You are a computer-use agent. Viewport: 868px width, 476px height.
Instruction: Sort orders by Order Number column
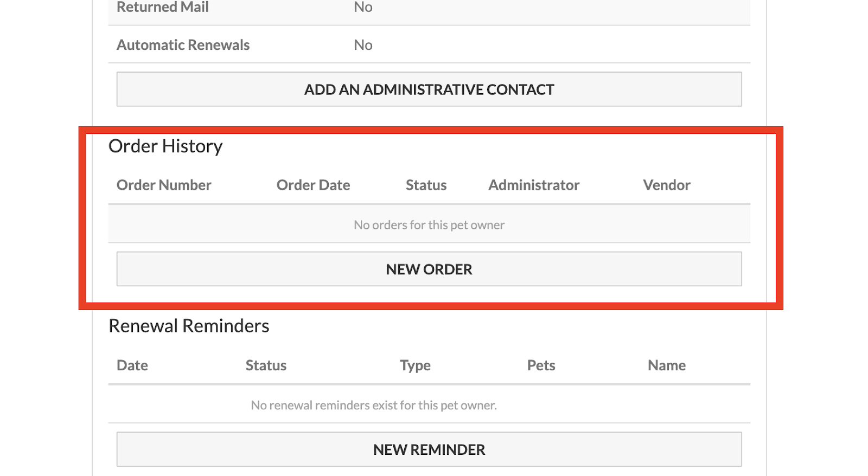(164, 185)
